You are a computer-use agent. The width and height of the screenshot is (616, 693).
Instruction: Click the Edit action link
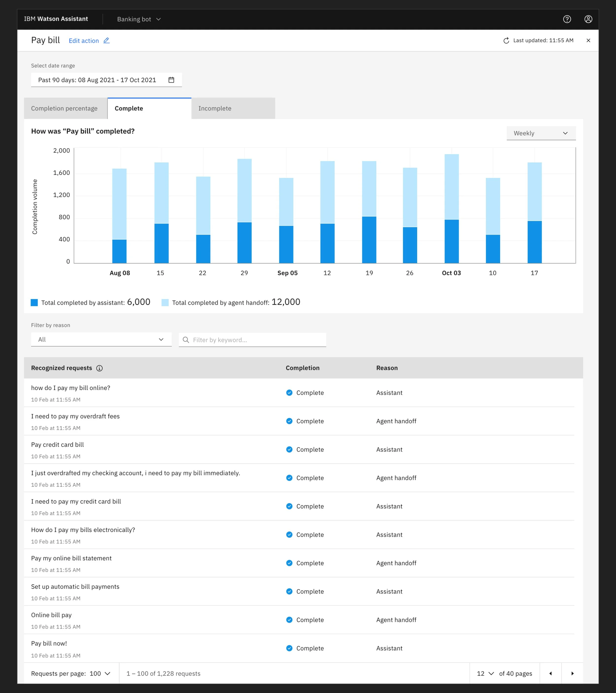click(84, 41)
